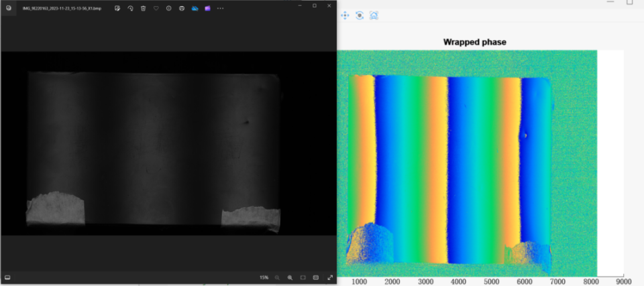Viewport: 644px width, 286px height.
Task: Toggle the filmstrip icon in Photos status bar
Action: coord(7,278)
